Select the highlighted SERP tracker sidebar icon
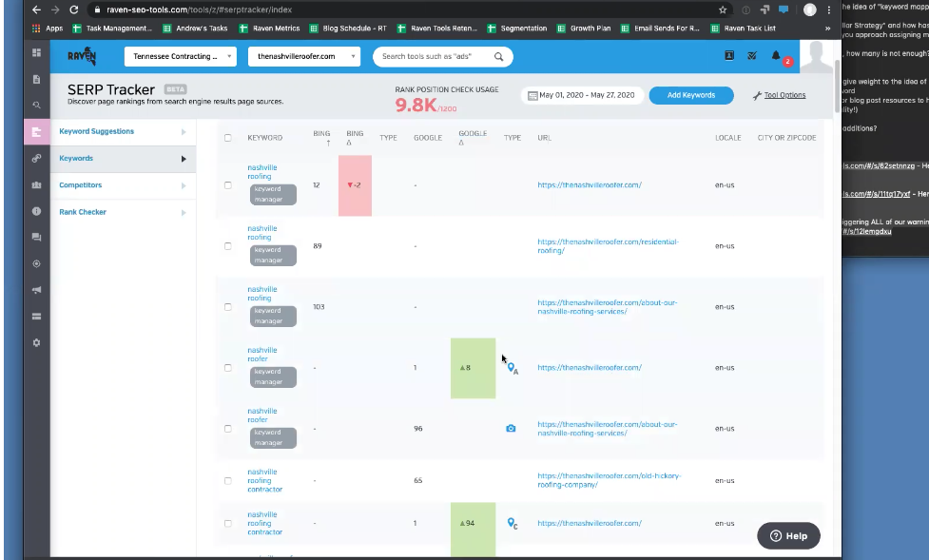The width and height of the screenshot is (929, 560). coord(37,131)
